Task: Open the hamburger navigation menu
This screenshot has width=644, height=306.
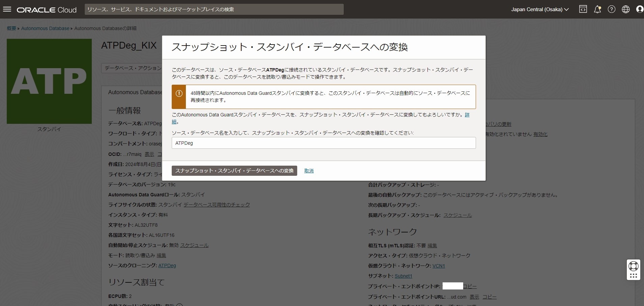Action: pyautogui.click(x=7, y=9)
